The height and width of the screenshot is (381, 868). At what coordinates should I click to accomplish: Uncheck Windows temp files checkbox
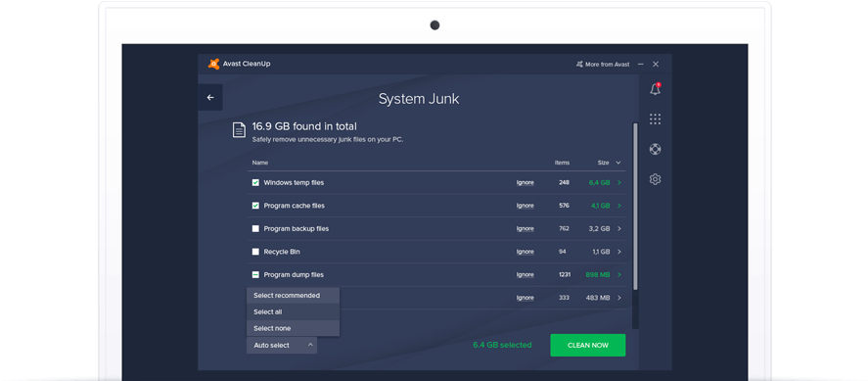255,182
